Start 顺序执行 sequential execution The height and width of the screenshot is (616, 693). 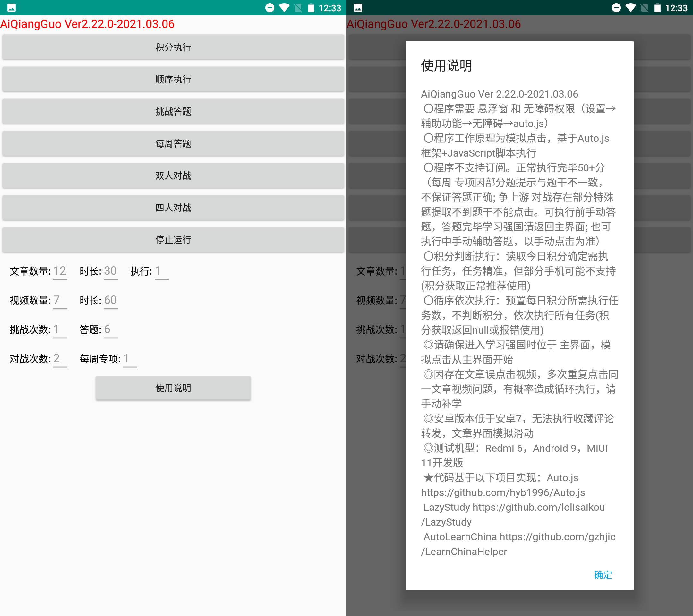point(173,79)
